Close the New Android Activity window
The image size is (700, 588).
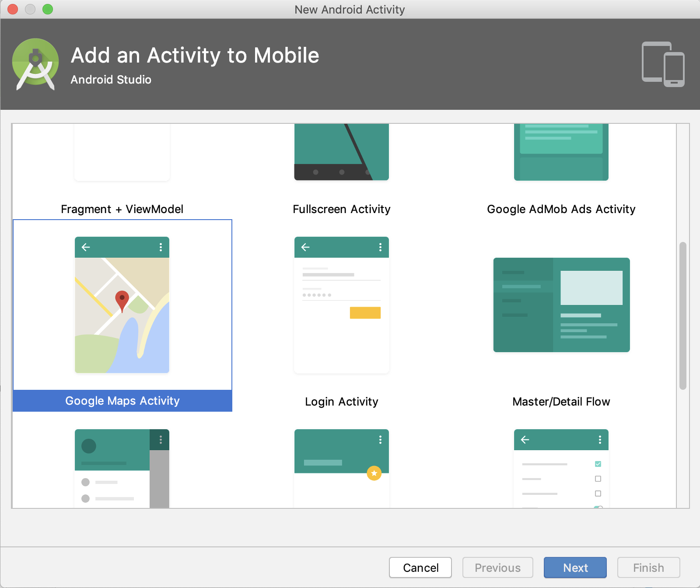point(13,9)
